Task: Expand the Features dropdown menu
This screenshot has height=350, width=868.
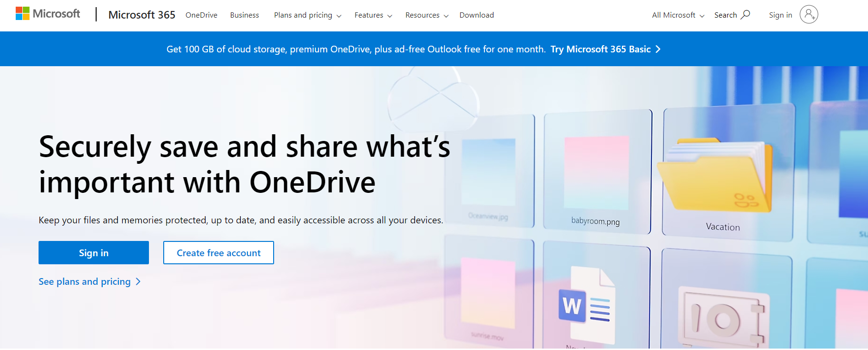Action: tap(373, 15)
